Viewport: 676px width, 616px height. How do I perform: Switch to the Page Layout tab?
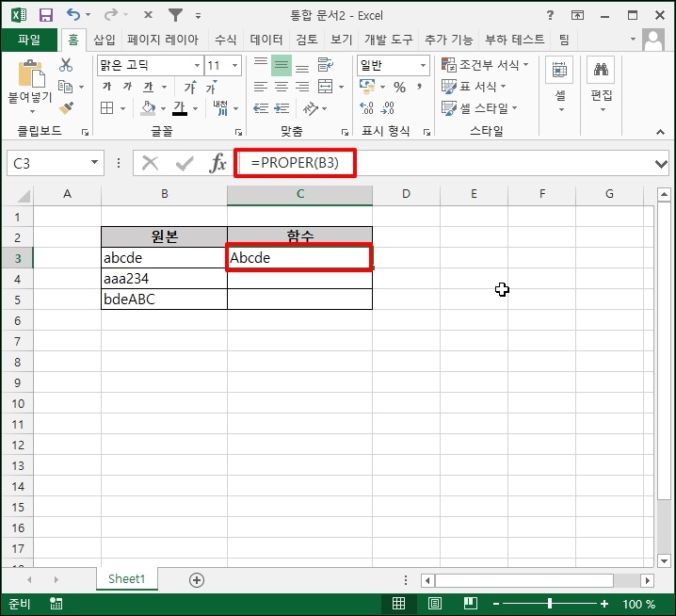pos(163,40)
